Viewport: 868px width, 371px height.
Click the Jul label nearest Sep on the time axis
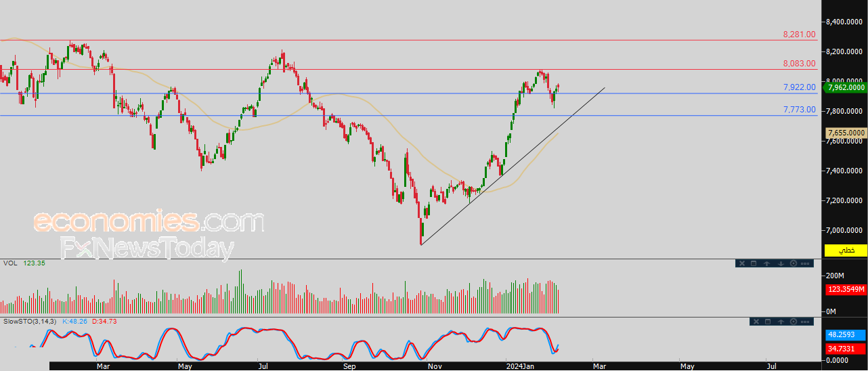(264, 366)
